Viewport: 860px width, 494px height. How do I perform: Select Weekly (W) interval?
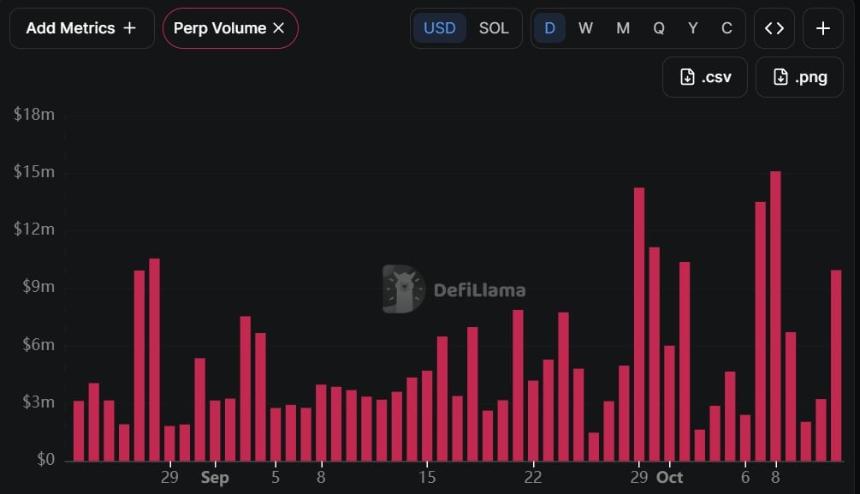coord(585,28)
